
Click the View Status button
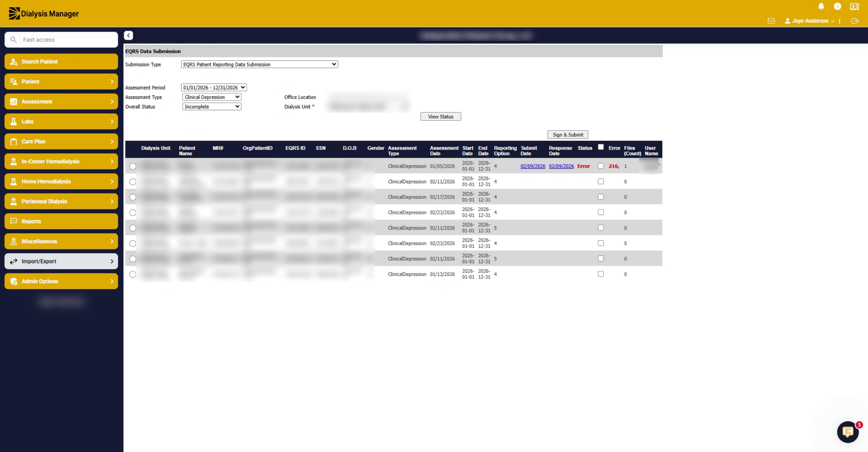click(441, 117)
